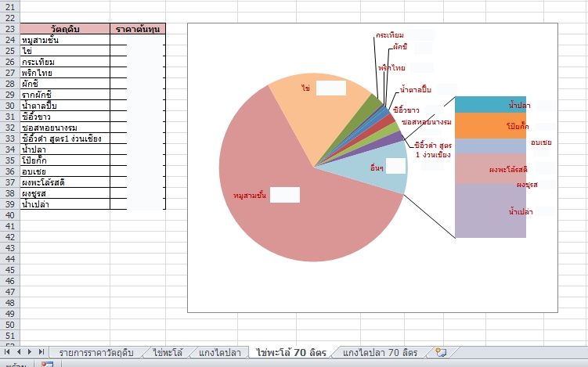588x367 pixels.
Task: Click the ราคาต้นทุน value cell for ไข่
Action: (138, 51)
